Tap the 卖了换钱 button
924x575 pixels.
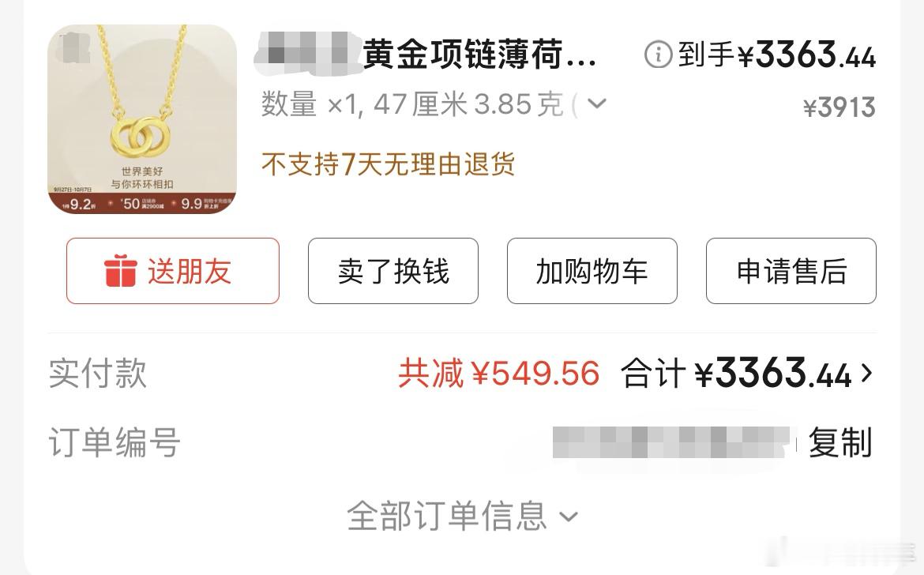[x=393, y=271]
